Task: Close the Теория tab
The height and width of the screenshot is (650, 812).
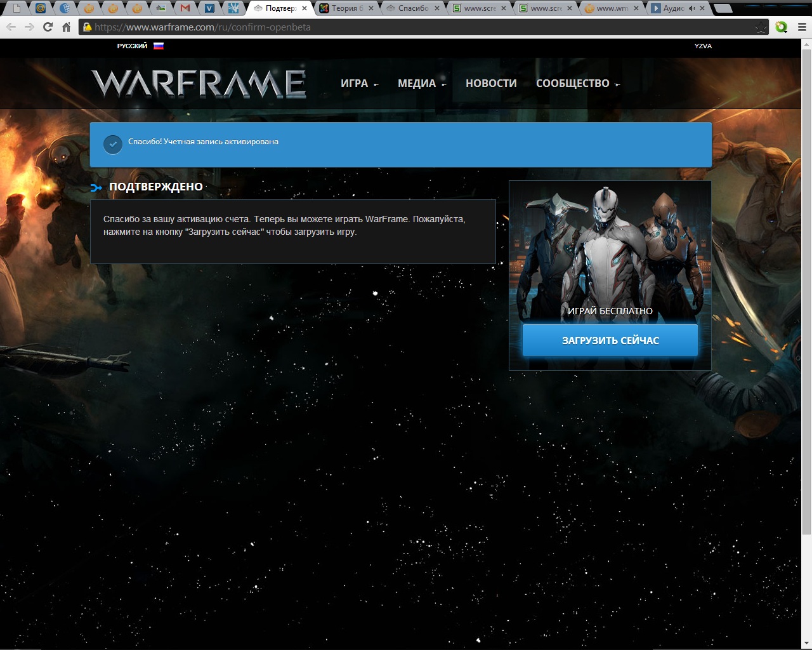Action: point(371,8)
